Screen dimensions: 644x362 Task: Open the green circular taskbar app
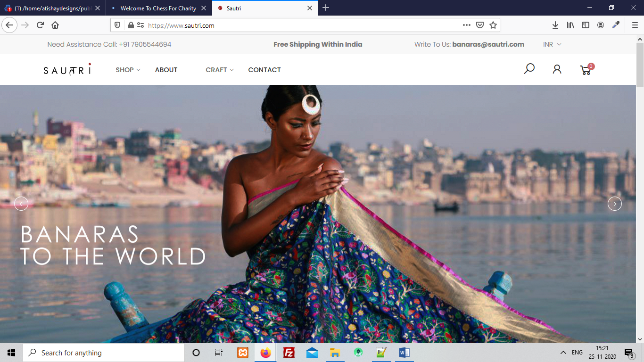358,353
